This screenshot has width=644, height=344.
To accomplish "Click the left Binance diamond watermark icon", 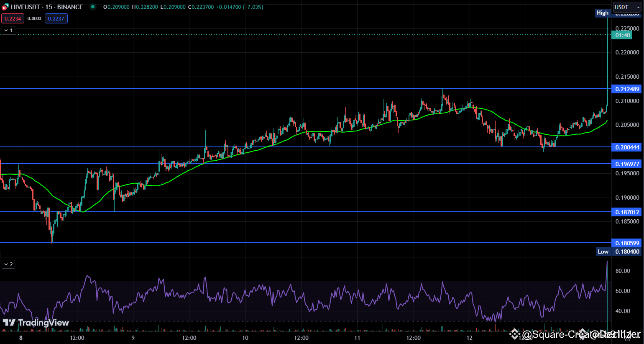I will (515, 334).
